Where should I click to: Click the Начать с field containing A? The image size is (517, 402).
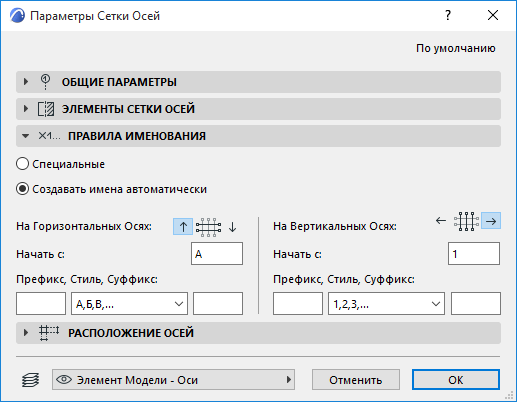click(x=217, y=254)
